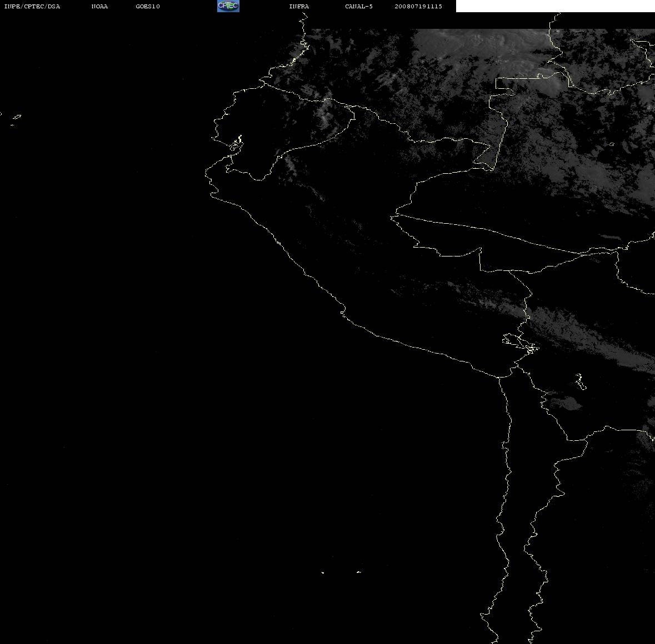655x644 pixels.
Task: Click the 200807191115 timestamp
Action: tap(418, 6)
